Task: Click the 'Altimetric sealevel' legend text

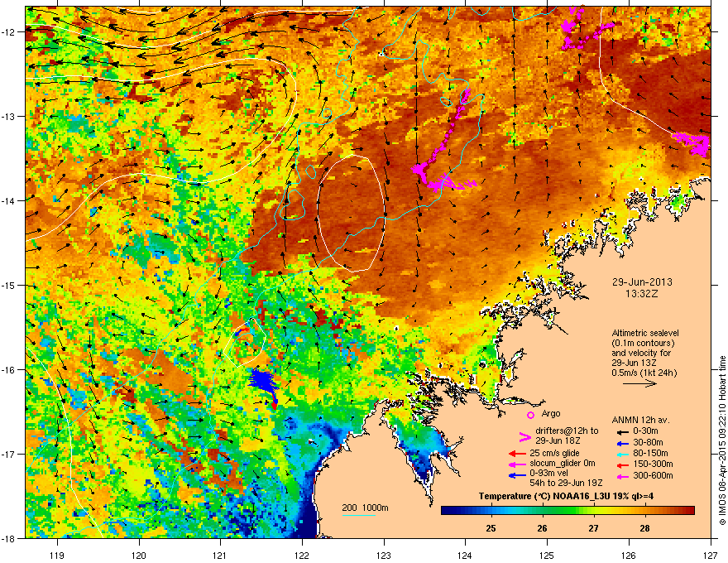Action: pyautogui.click(x=645, y=333)
